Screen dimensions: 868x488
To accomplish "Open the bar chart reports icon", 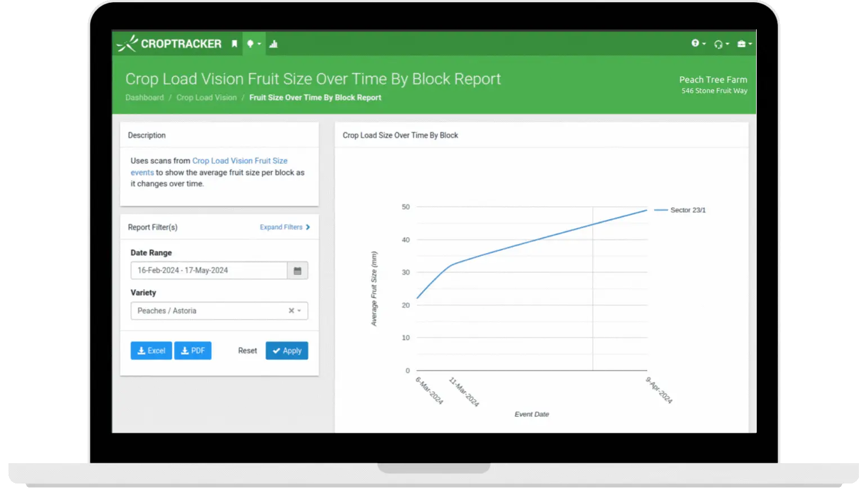I will [274, 44].
